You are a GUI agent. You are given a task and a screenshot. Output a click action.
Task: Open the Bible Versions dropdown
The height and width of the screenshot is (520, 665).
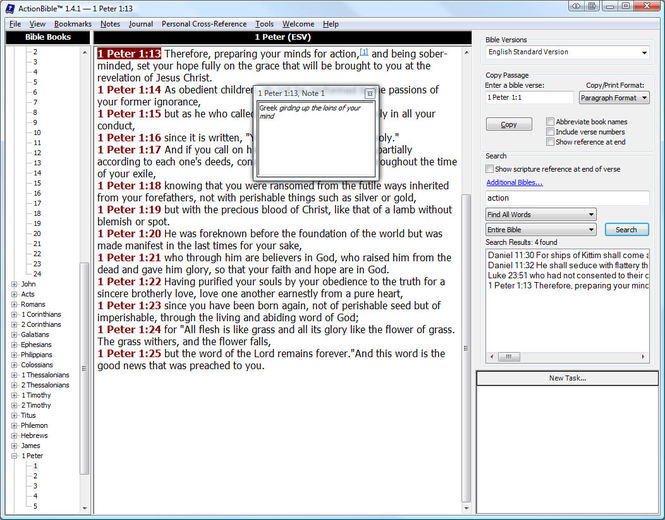pos(567,52)
